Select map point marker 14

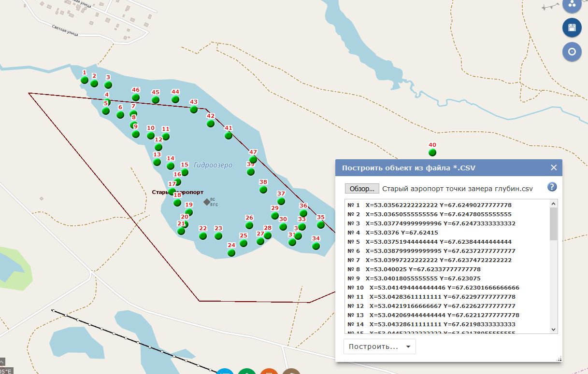click(x=171, y=166)
